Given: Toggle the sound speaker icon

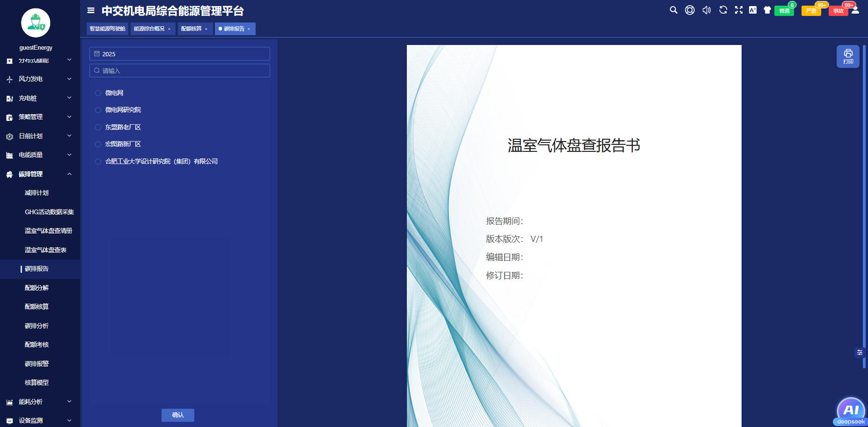Looking at the screenshot, I should (x=706, y=10).
